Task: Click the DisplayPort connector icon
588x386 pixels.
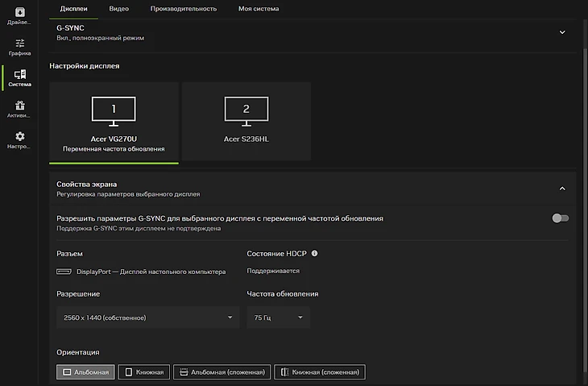Action: (x=63, y=272)
